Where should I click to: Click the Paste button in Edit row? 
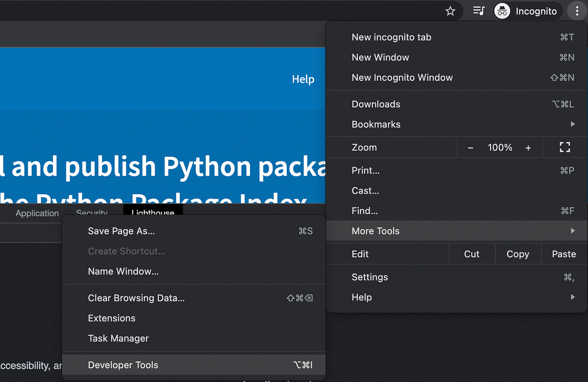564,254
